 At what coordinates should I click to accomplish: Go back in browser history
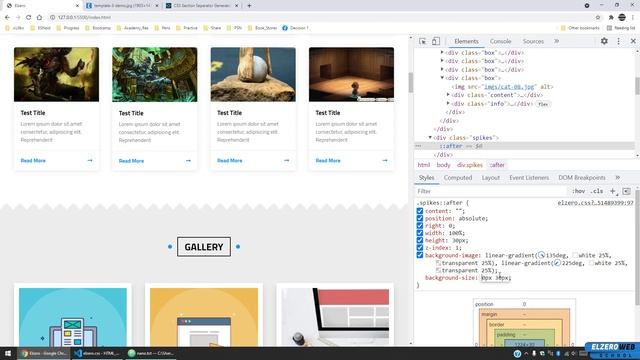click(7, 18)
